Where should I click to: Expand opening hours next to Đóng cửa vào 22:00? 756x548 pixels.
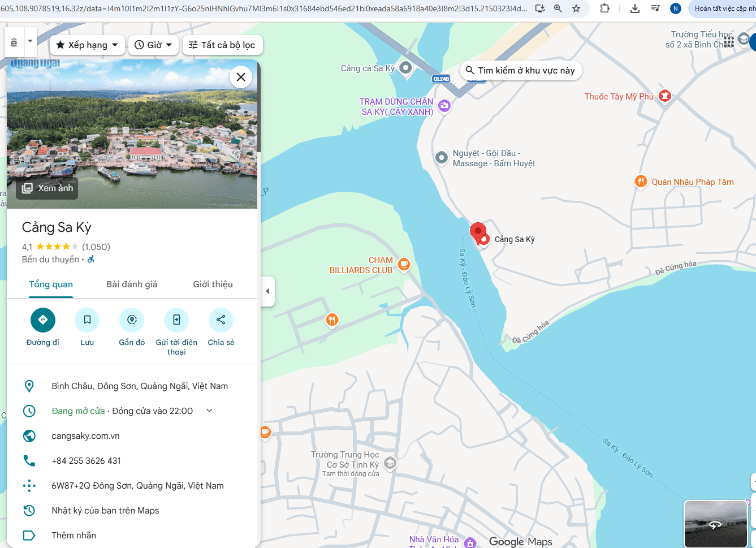[x=209, y=411]
